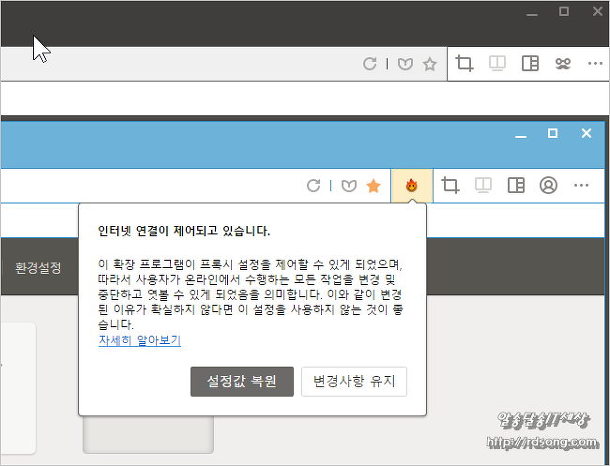Image resolution: width=610 pixels, height=466 pixels.
Task: Open the front window sidebar panel icon
Action: click(x=516, y=186)
